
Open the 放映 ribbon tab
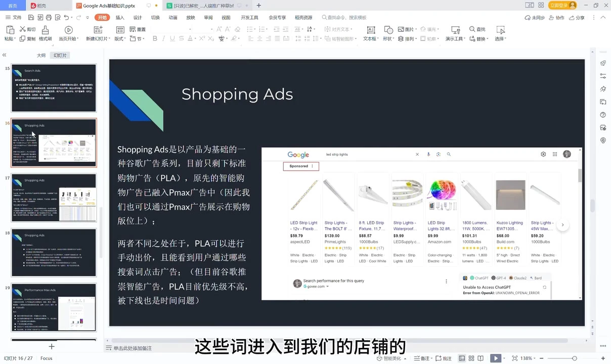point(190,17)
